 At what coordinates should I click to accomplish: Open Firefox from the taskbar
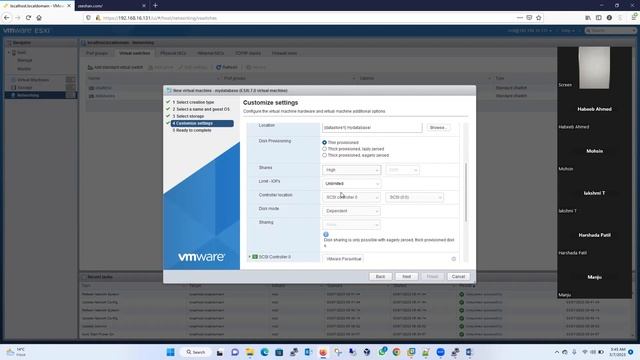(x=323, y=352)
